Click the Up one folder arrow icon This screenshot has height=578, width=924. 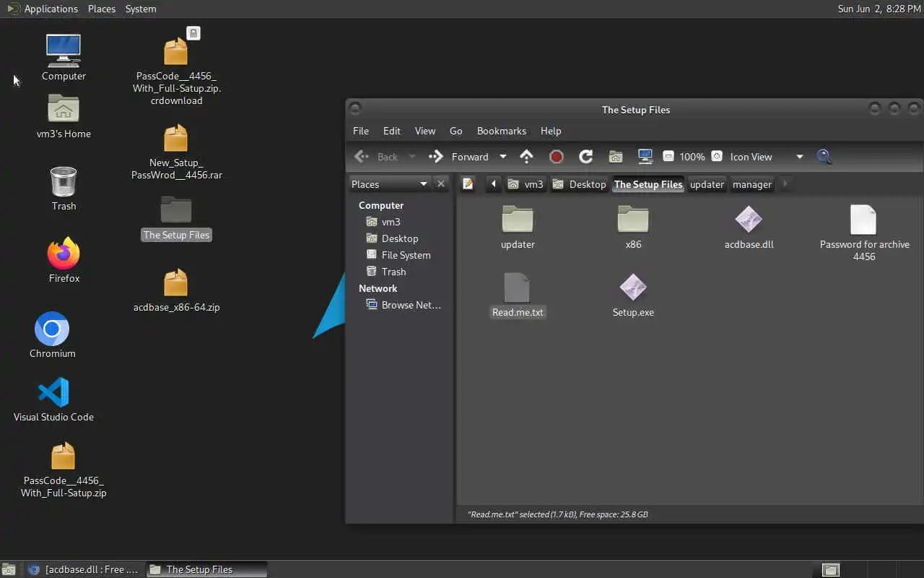(527, 157)
